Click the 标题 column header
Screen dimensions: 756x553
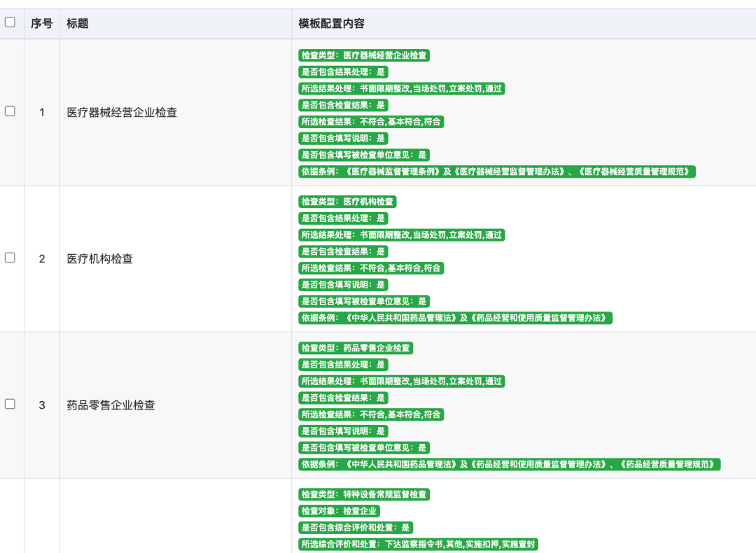(x=78, y=23)
